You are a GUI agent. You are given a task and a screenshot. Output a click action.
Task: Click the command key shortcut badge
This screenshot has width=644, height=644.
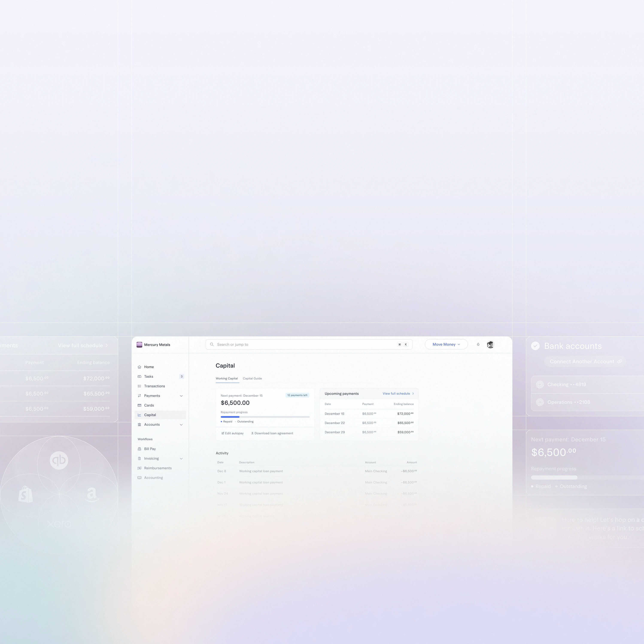pos(400,345)
